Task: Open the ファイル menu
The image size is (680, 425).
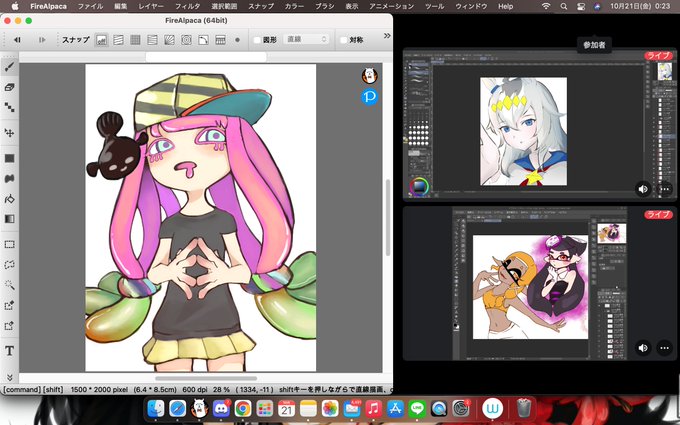Action: tap(90, 6)
